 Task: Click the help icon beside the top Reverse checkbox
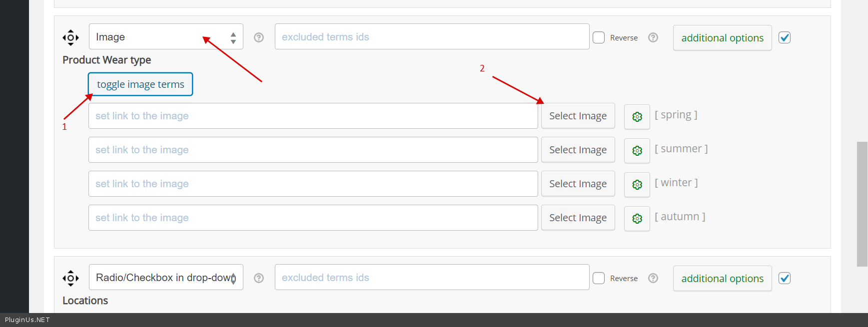(653, 37)
